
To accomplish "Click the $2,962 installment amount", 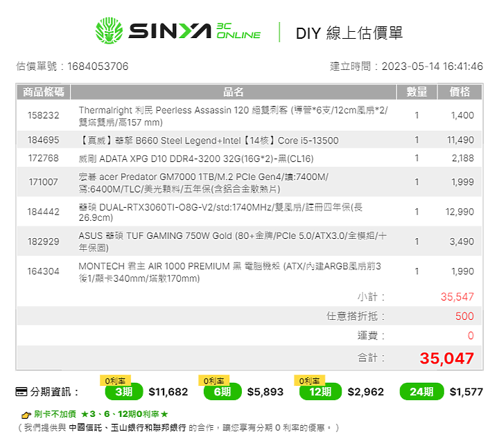I will coord(366,392).
